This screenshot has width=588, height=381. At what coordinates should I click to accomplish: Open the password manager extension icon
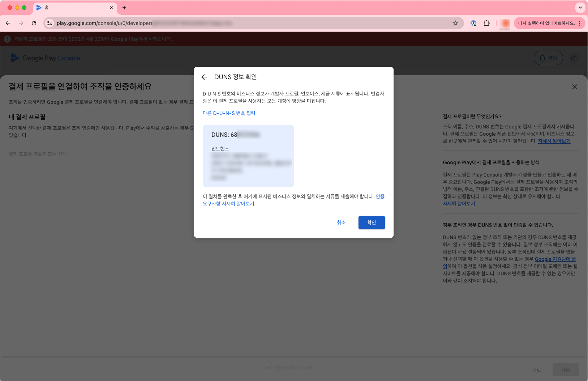pos(473,23)
